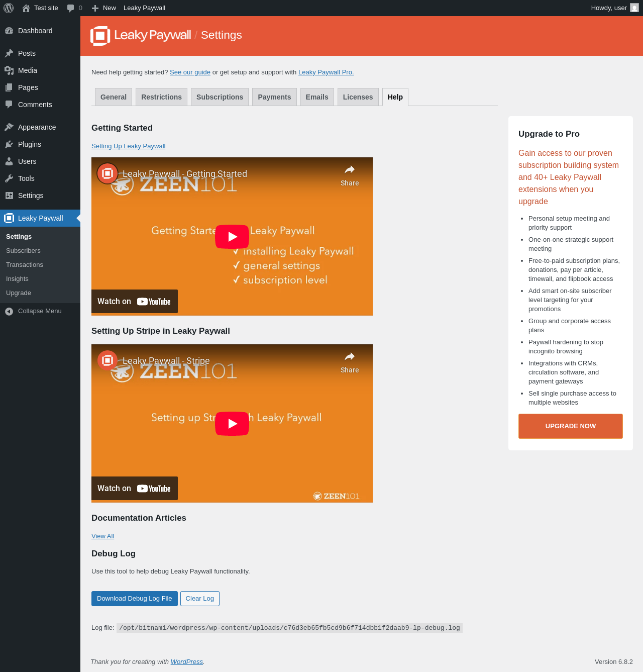Switch to the General tab

114,97
